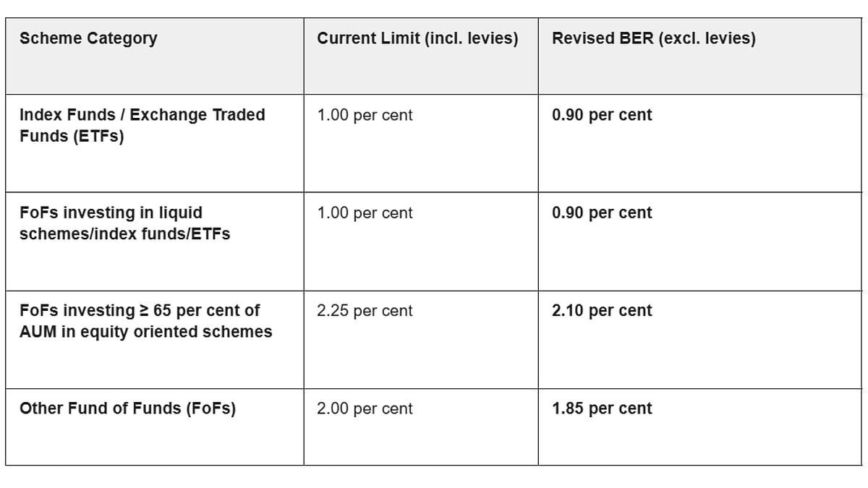Click revised BER 0.90 per cent for liquid FoFs

pyautogui.click(x=601, y=213)
